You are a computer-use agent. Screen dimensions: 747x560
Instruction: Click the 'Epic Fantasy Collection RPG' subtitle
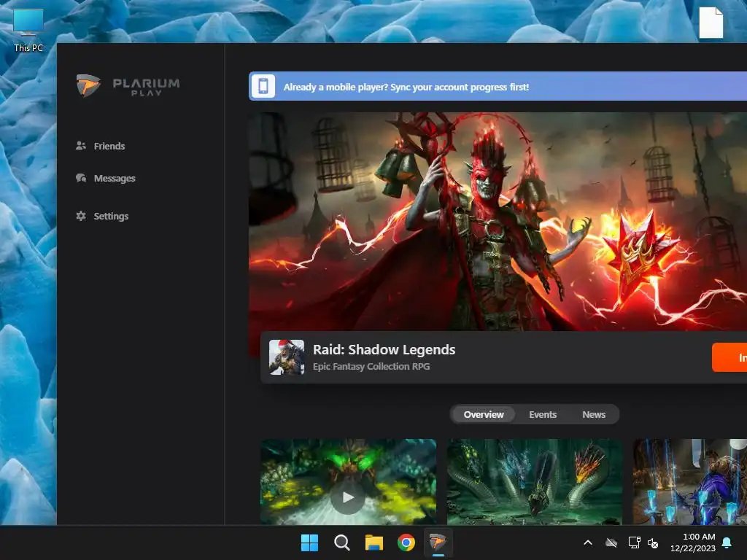[x=371, y=366]
